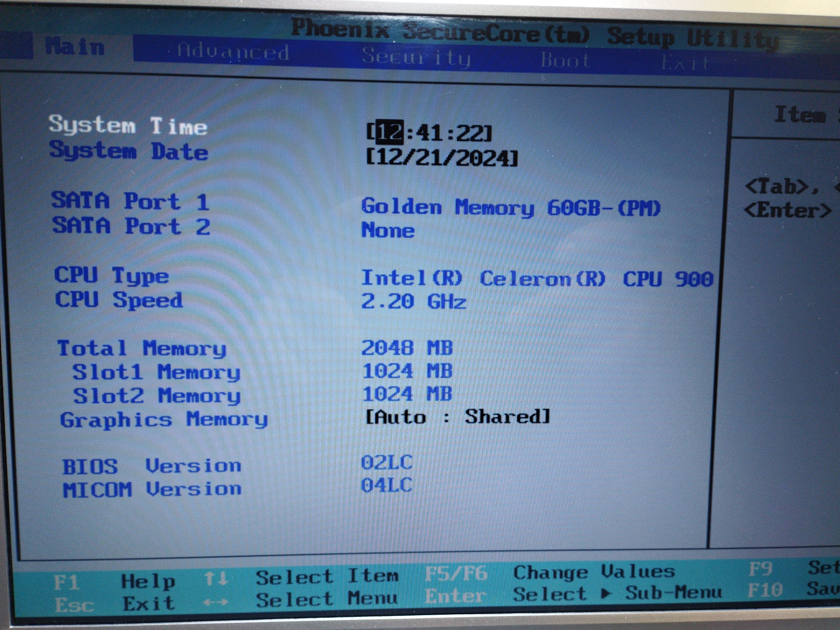Screen dimensions: 840x630
Task: Open the Main tab
Action: (75, 46)
